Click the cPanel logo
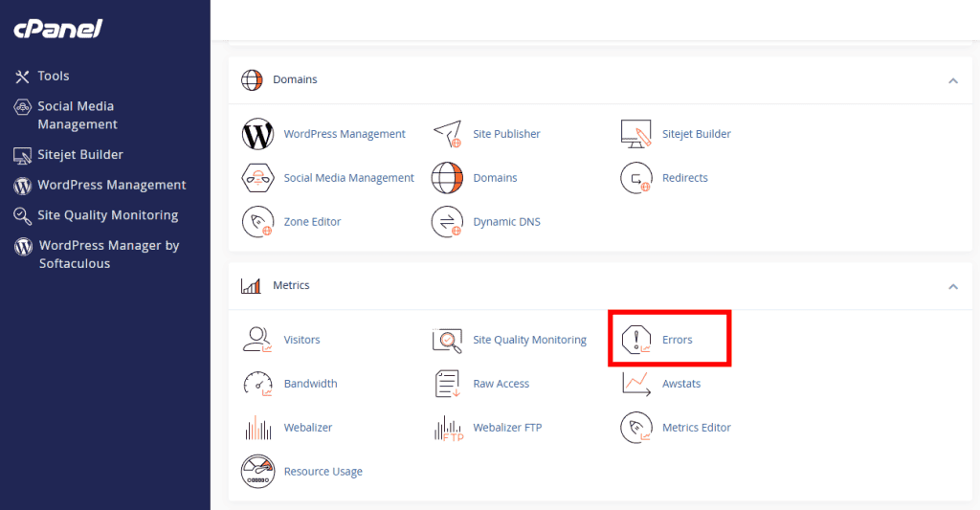 pos(58,29)
